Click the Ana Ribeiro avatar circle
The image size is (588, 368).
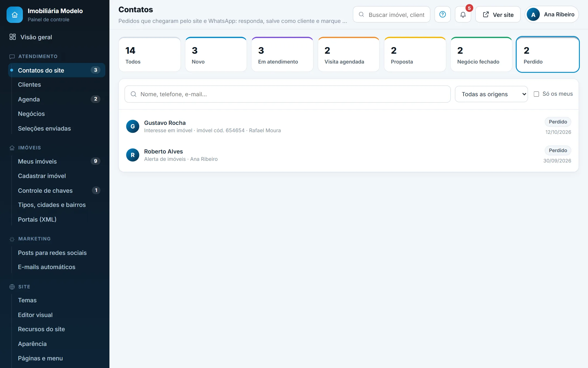[533, 14]
